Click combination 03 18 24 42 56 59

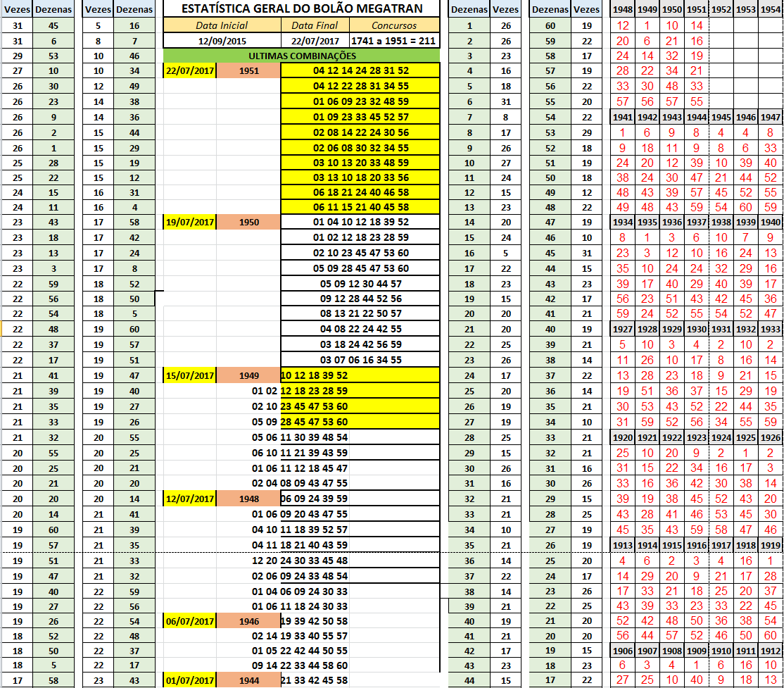point(361,345)
